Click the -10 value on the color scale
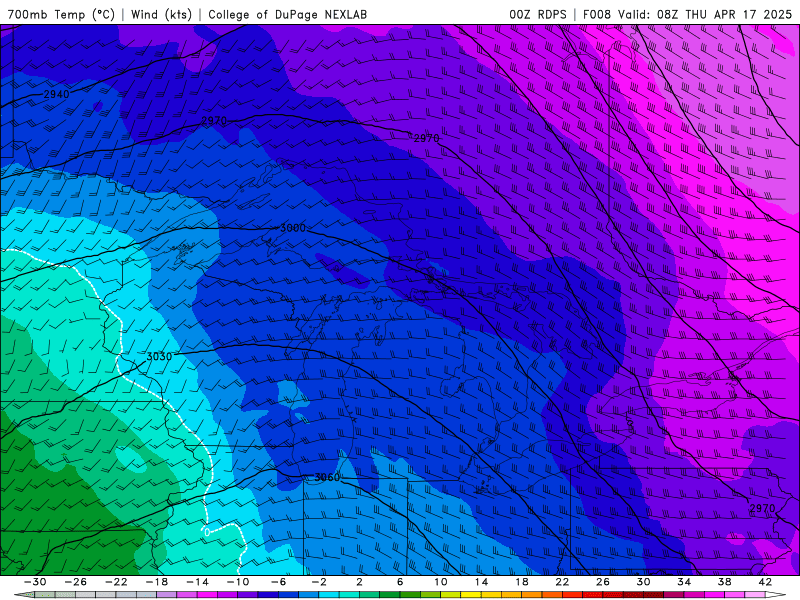 238,582
